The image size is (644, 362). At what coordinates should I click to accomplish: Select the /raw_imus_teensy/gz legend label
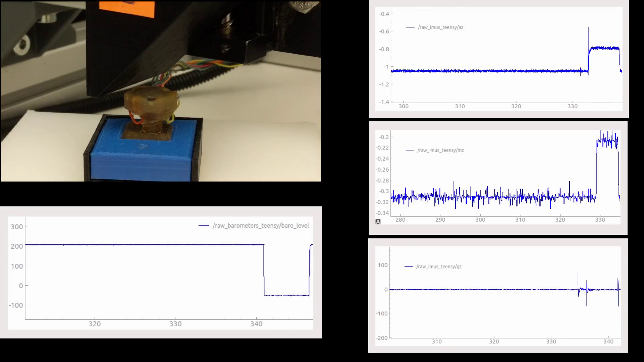[x=439, y=266]
